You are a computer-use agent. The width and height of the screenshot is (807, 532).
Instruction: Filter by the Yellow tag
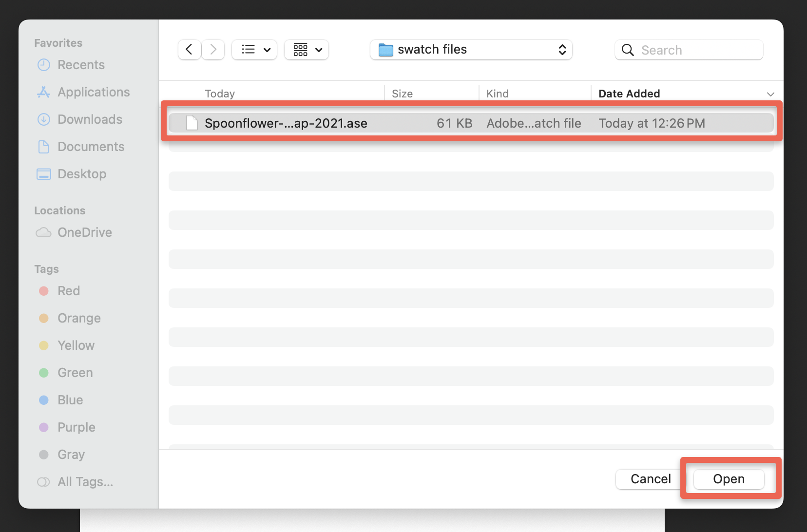point(76,345)
